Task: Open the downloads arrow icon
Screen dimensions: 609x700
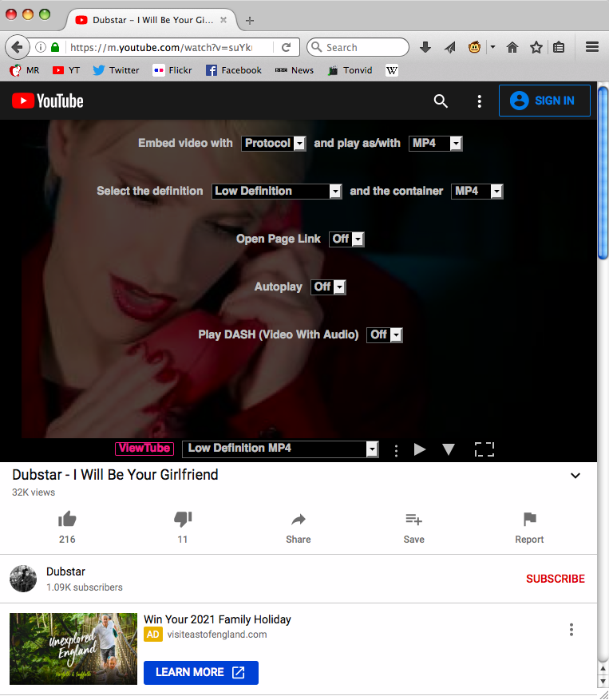Action: [425, 47]
